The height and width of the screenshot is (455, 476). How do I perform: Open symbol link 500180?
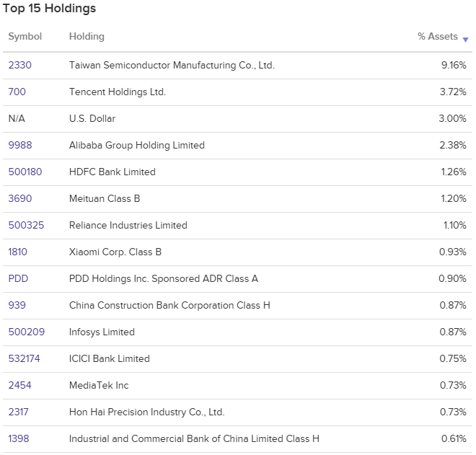(x=25, y=172)
